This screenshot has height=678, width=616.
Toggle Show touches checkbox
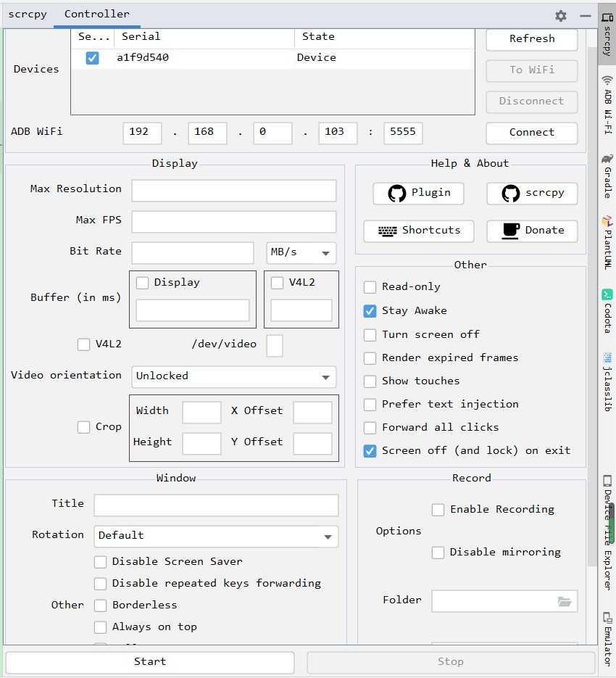pos(370,381)
